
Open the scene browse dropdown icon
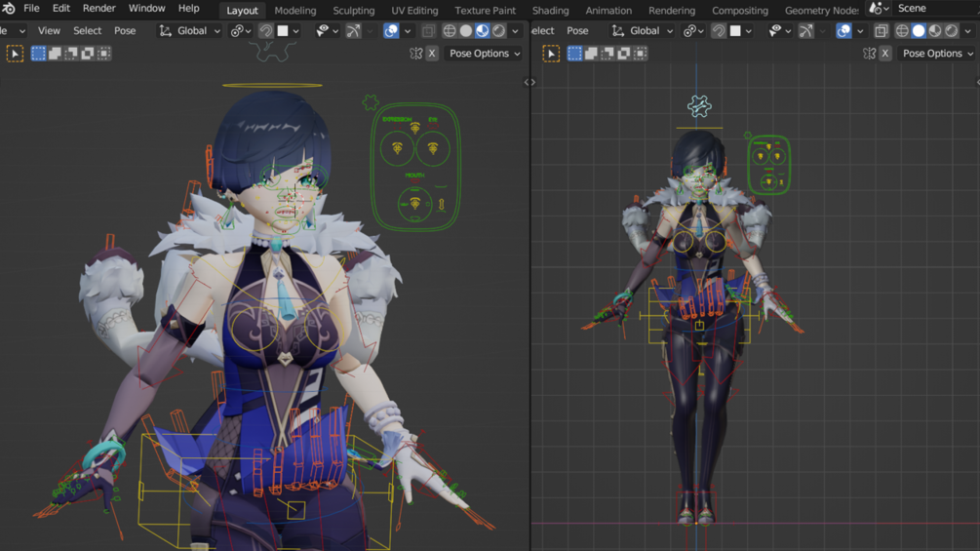click(879, 8)
